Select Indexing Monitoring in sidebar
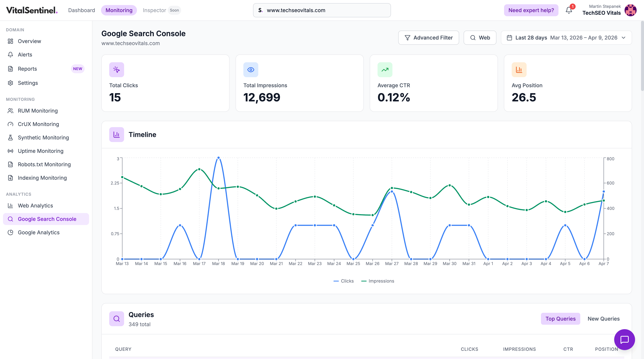Image resolution: width=644 pixels, height=359 pixels. pos(42,177)
